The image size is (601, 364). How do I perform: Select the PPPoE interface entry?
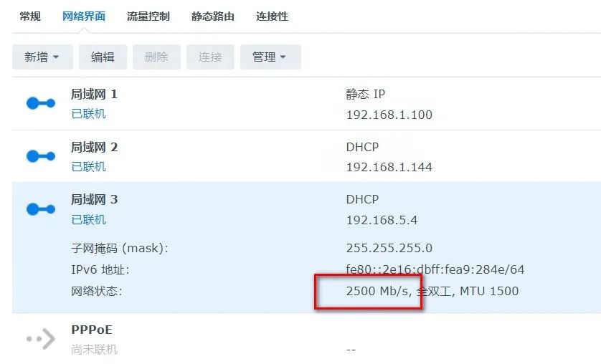[x=307, y=338]
